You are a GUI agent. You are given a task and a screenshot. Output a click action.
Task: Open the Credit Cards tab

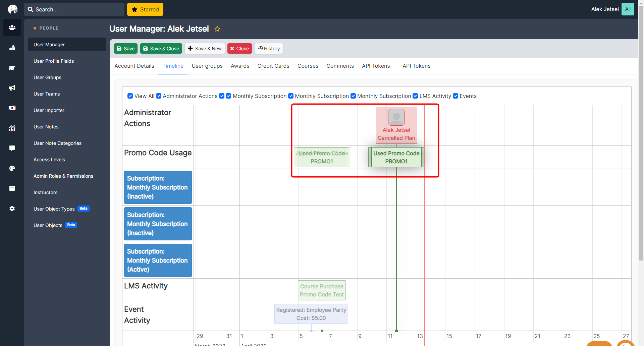(273, 66)
